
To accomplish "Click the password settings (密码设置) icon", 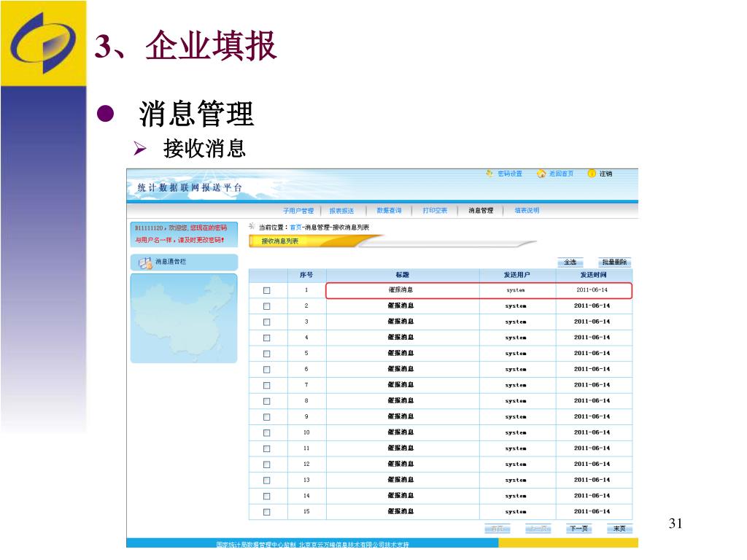I will (489, 174).
